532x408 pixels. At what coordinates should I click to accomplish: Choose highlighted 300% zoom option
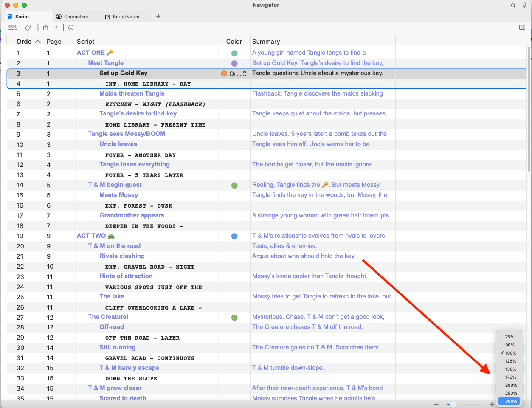click(x=509, y=402)
